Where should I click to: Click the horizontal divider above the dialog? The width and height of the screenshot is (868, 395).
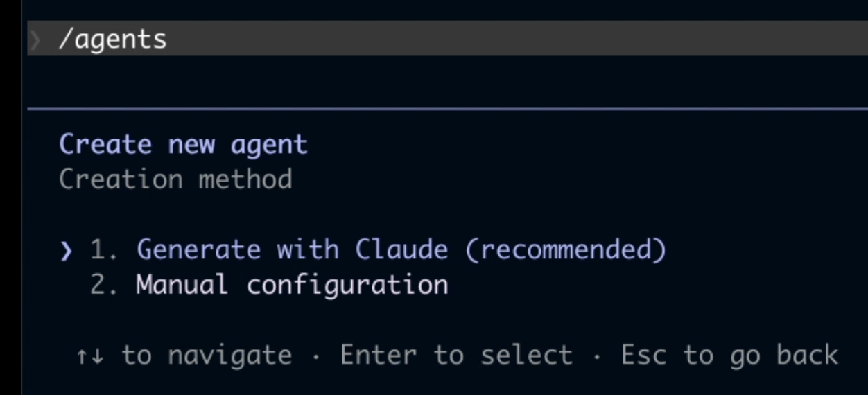448,109
